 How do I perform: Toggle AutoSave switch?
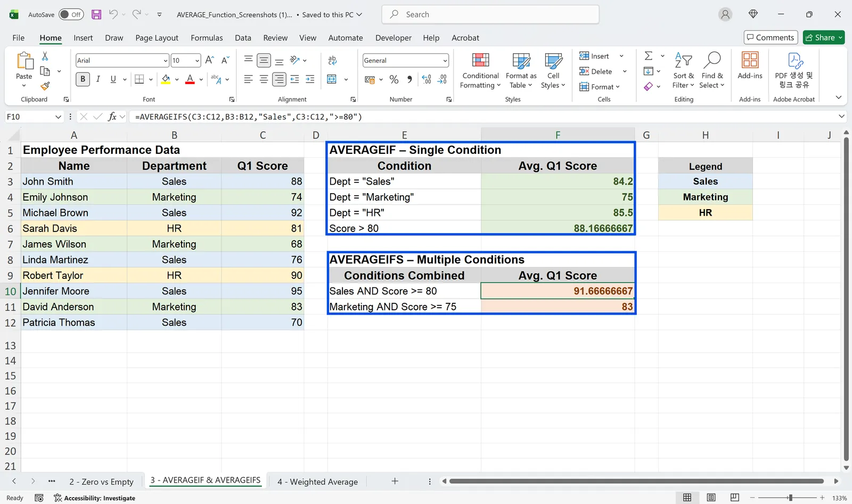(71, 14)
